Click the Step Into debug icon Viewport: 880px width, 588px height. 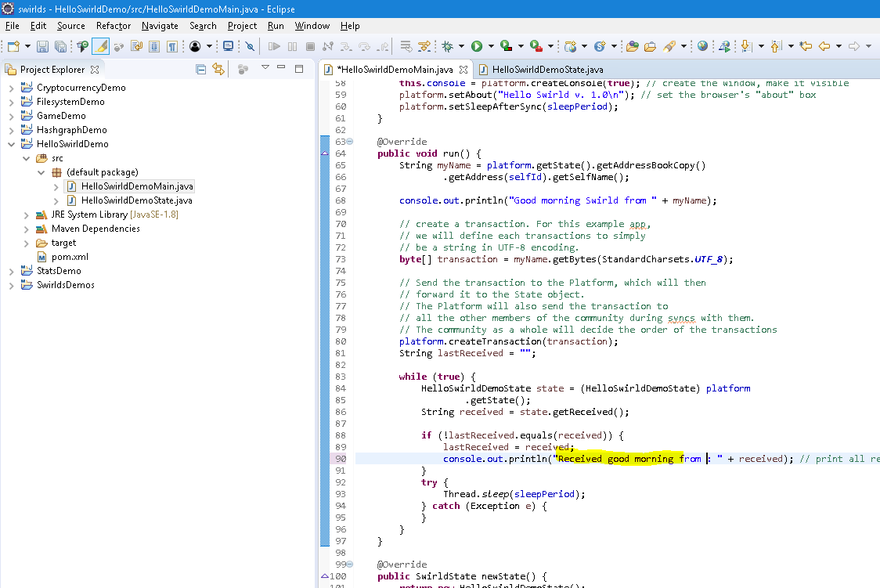(346, 46)
